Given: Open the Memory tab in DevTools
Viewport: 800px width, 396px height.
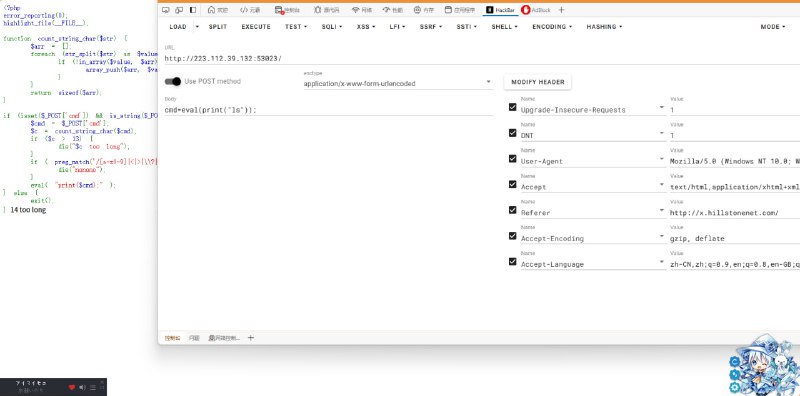Looking at the screenshot, I should pyautogui.click(x=424, y=10).
